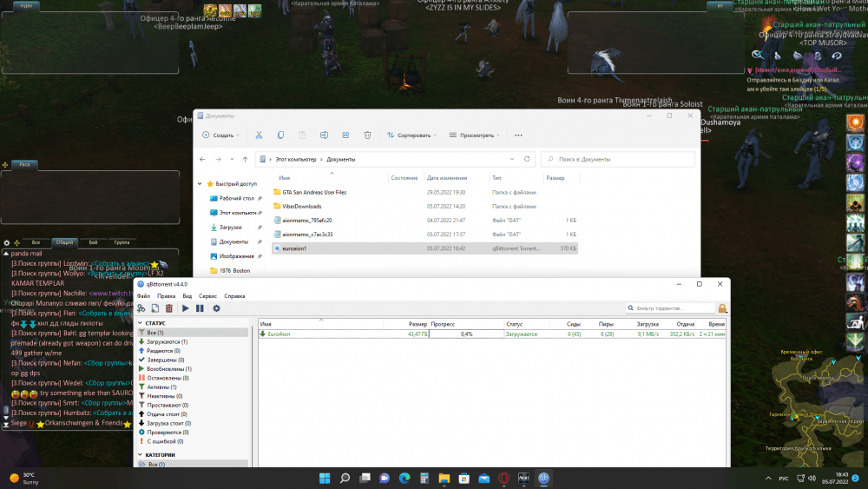Select the Загружаются (1) status filter
The height and width of the screenshot is (489, 868).
coord(166,342)
